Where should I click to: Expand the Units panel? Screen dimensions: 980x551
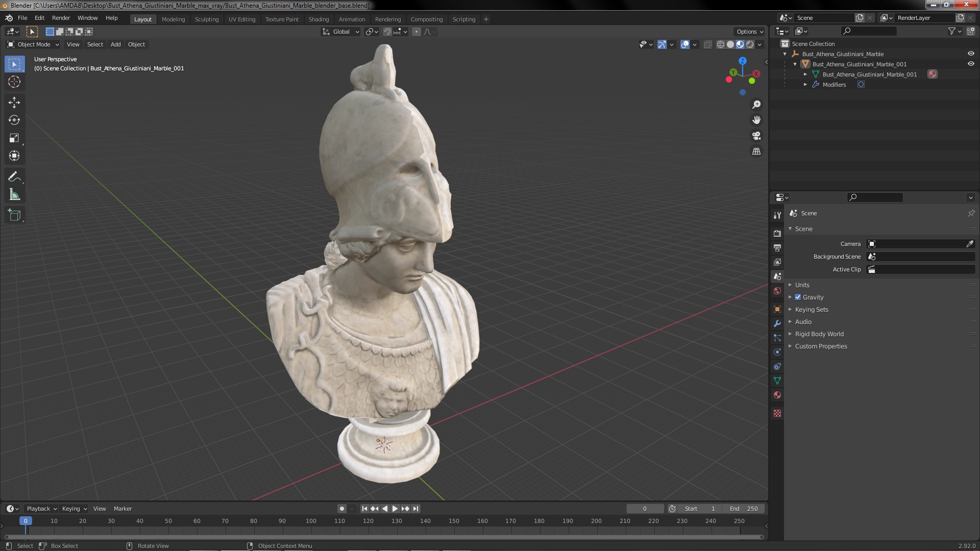point(802,285)
